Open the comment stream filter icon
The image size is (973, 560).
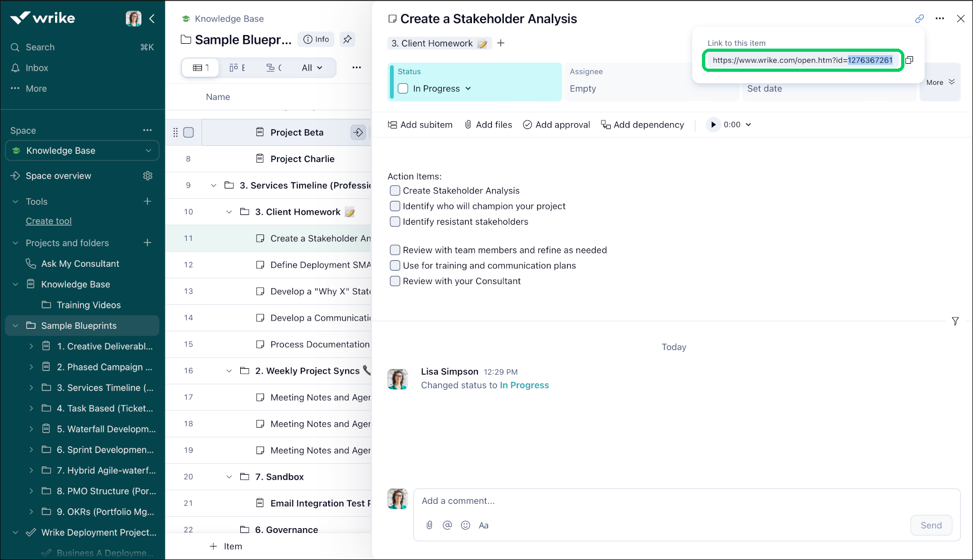click(955, 321)
